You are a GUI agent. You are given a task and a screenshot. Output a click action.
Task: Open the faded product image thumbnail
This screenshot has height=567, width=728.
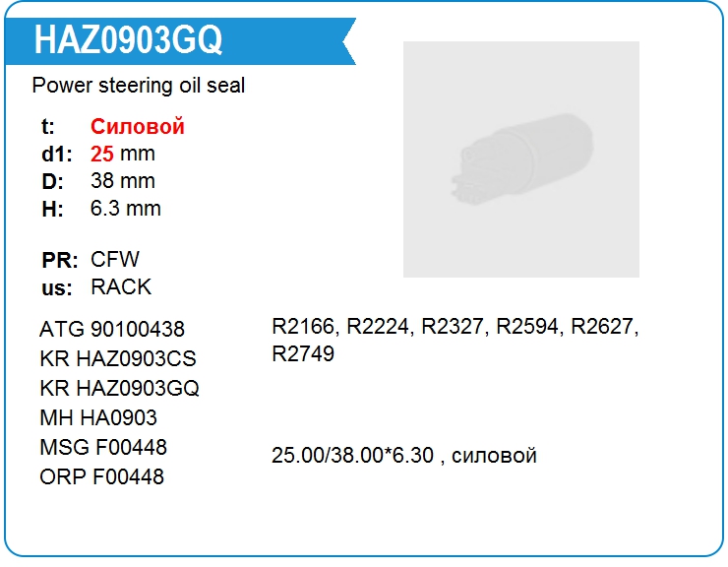(521, 159)
